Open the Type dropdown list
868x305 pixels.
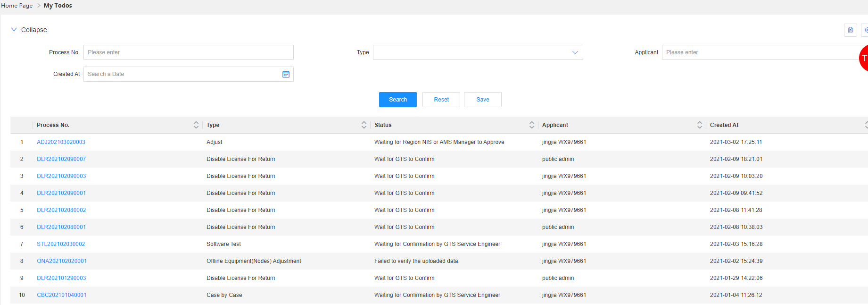(x=478, y=52)
